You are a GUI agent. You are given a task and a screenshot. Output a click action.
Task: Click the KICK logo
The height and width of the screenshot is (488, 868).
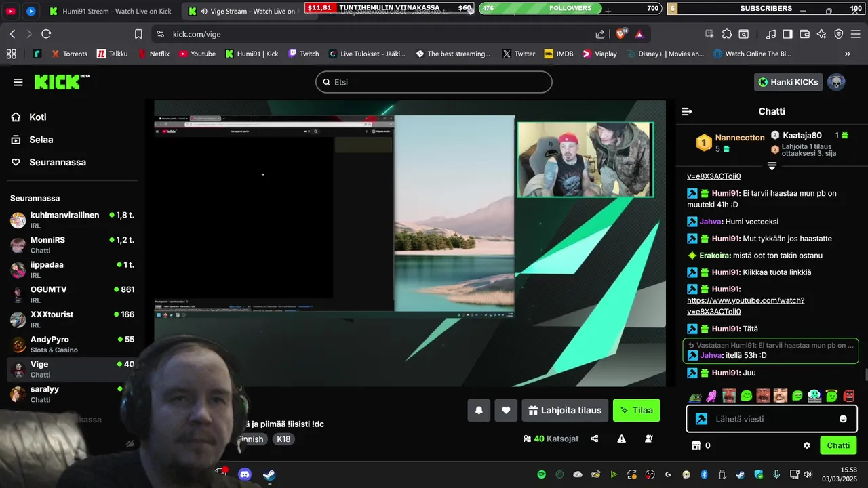62,81
